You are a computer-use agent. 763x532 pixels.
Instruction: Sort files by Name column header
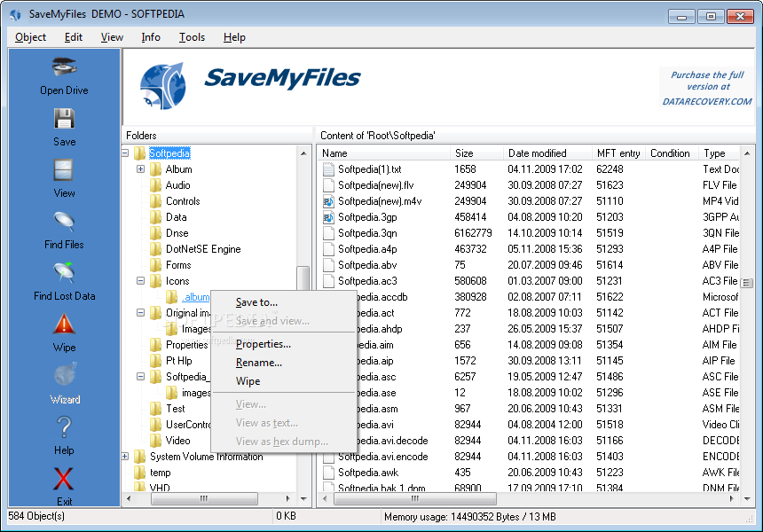point(384,153)
